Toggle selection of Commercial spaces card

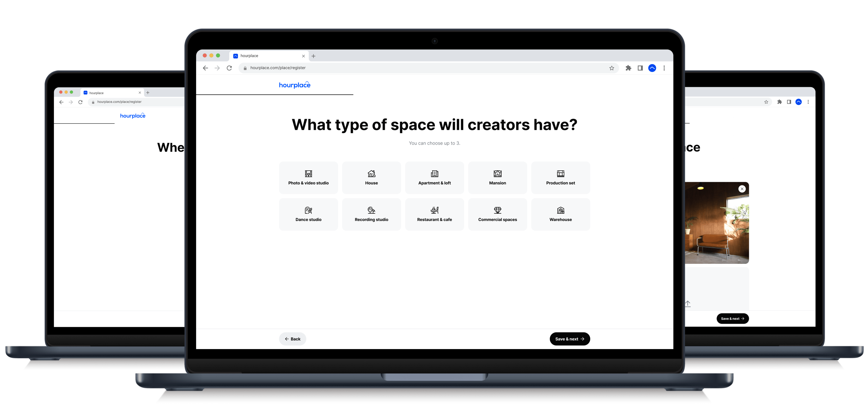click(498, 214)
